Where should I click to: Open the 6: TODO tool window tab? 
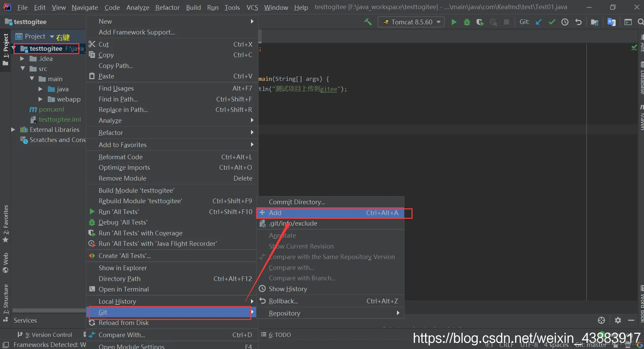point(276,335)
